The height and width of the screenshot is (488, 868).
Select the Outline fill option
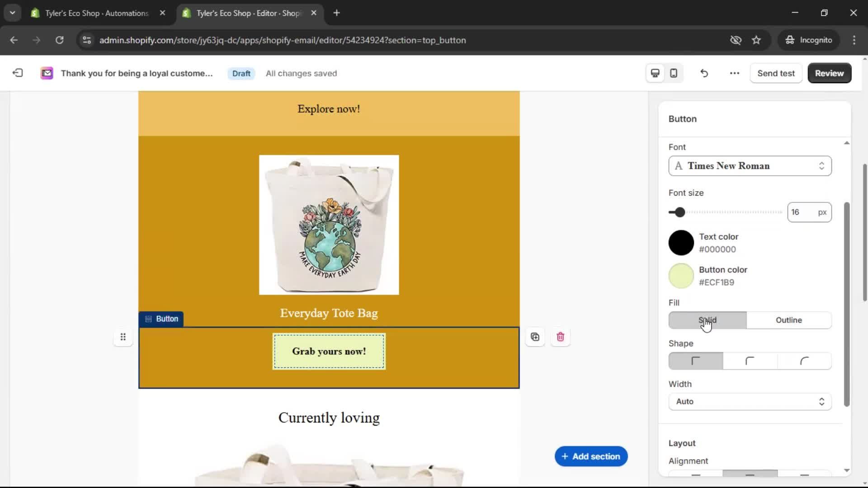tap(789, 320)
